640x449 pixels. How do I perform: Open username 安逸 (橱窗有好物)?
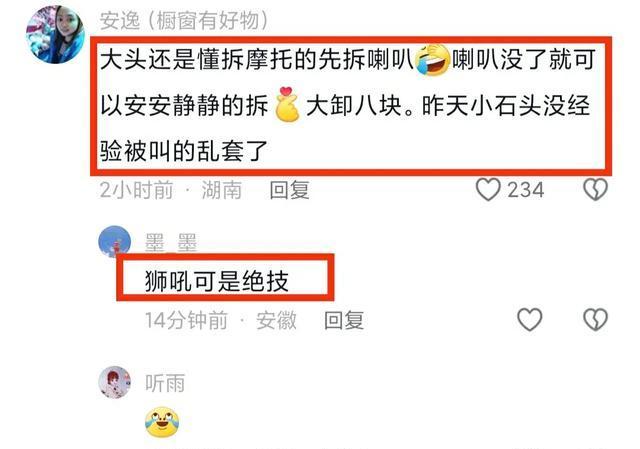click(x=183, y=20)
